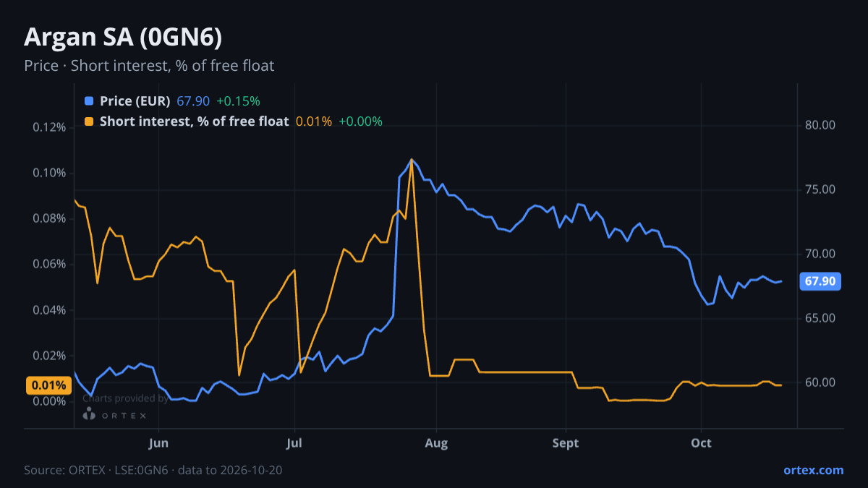The height and width of the screenshot is (488, 868).
Task: Click the 0.08% left axis label
Action: 49,218
